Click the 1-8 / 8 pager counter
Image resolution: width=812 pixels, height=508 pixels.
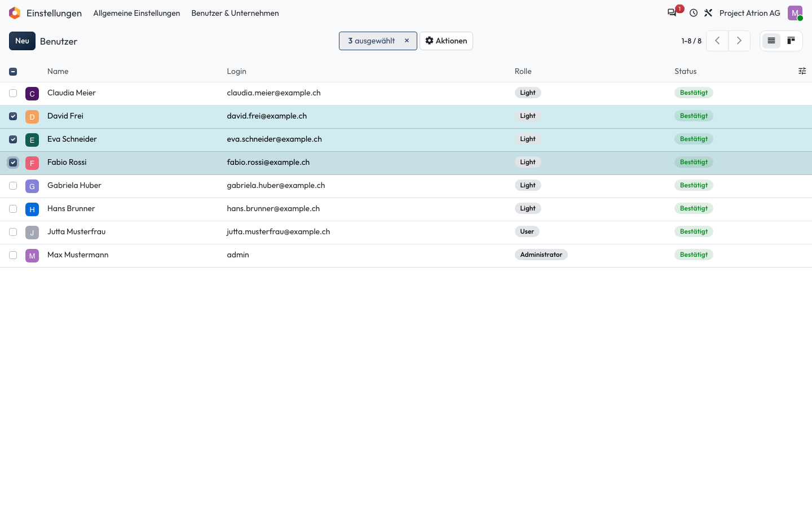point(691,41)
